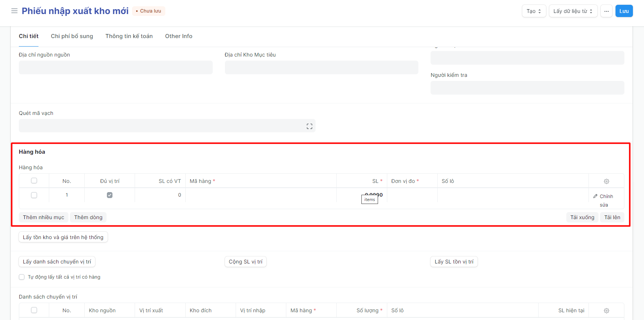The height and width of the screenshot is (320, 644).
Task: Click the Lưu save button
Action: [x=624, y=11]
